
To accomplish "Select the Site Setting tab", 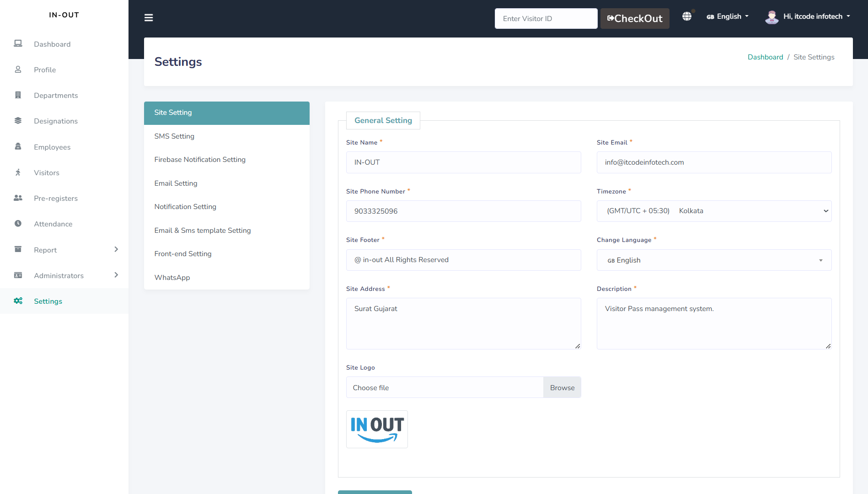I will 227,113.
